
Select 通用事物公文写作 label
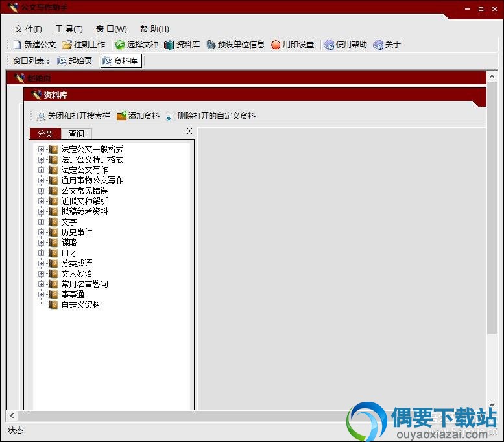(x=92, y=181)
